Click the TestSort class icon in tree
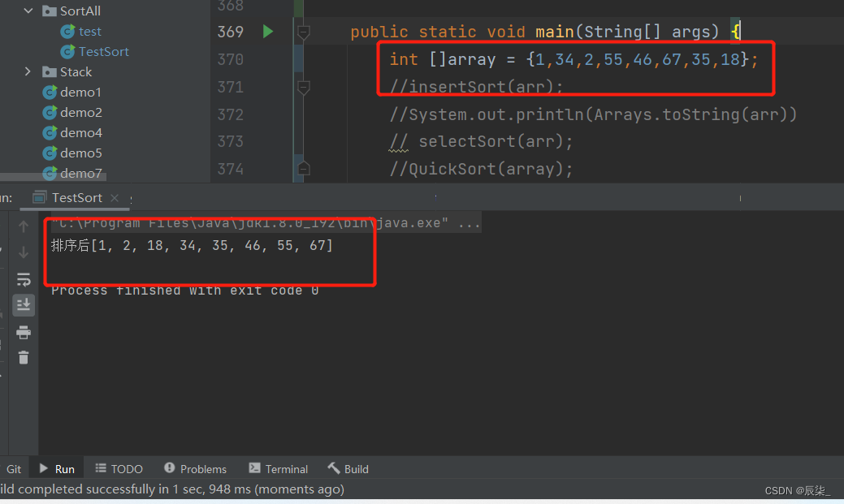 tap(67, 52)
